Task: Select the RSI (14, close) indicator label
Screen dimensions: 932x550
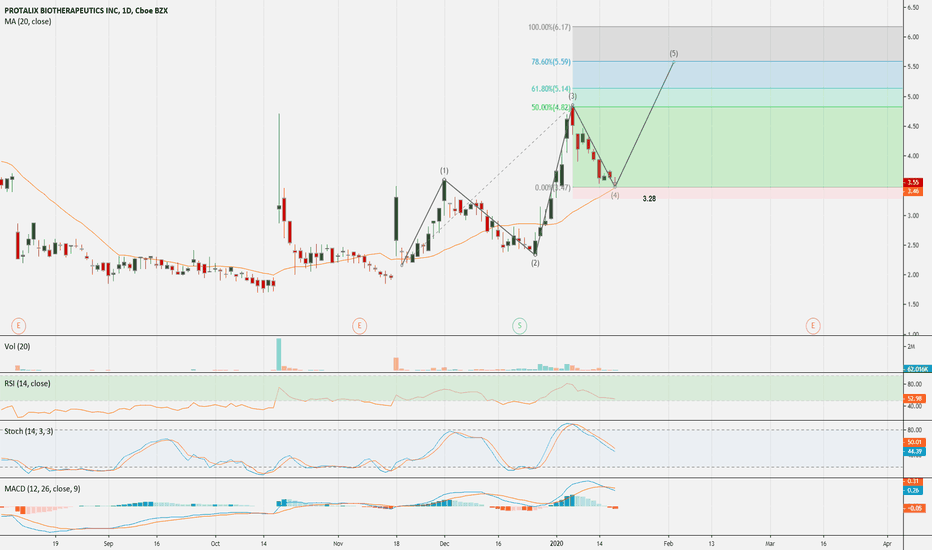Action: tap(27, 384)
